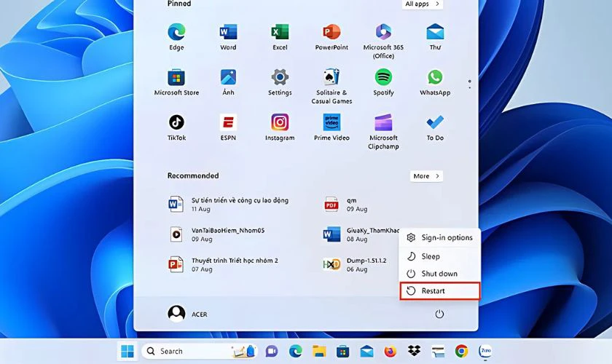Open Firefox from the taskbar

click(x=390, y=352)
